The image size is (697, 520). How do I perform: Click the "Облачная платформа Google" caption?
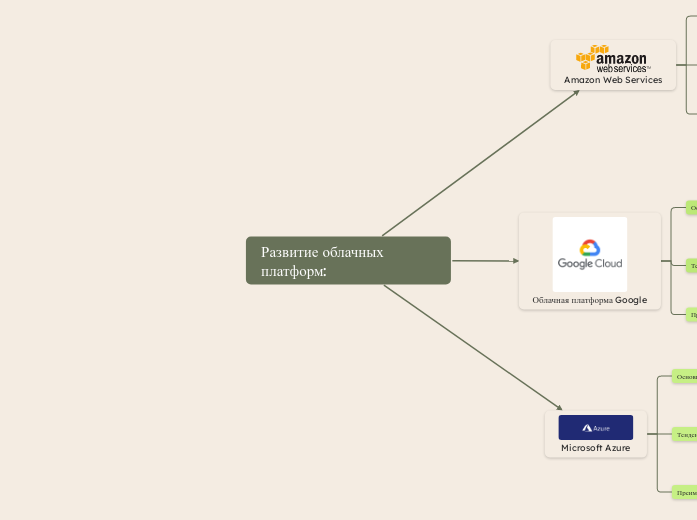coord(590,300)
